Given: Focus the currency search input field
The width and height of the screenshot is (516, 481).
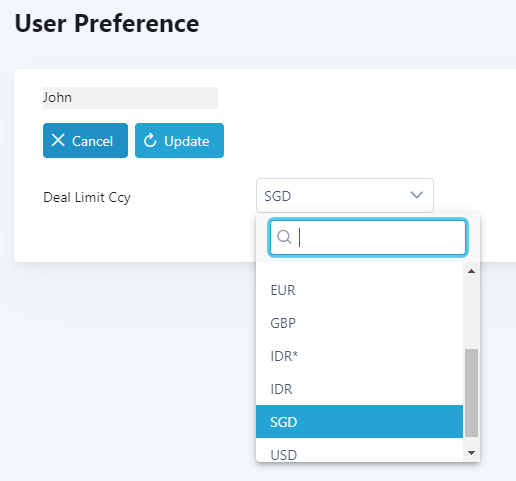Looking at the screenshot, I should (x=368, y=237).
